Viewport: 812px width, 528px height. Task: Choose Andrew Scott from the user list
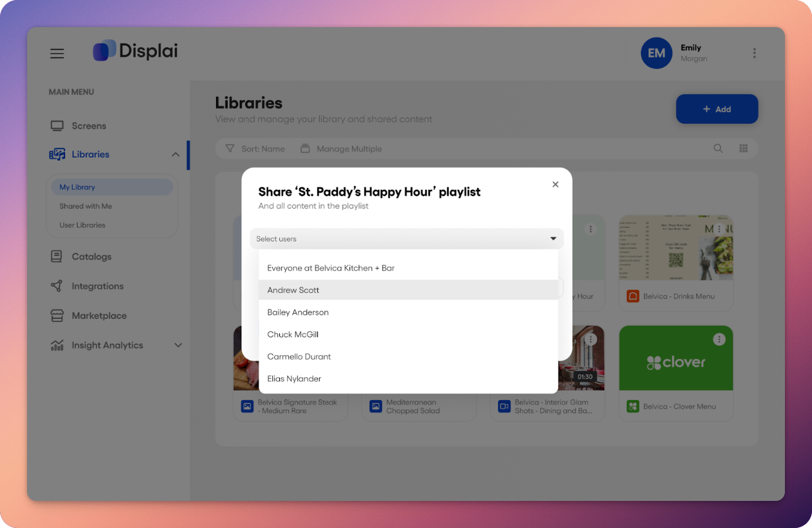point(408,290)
